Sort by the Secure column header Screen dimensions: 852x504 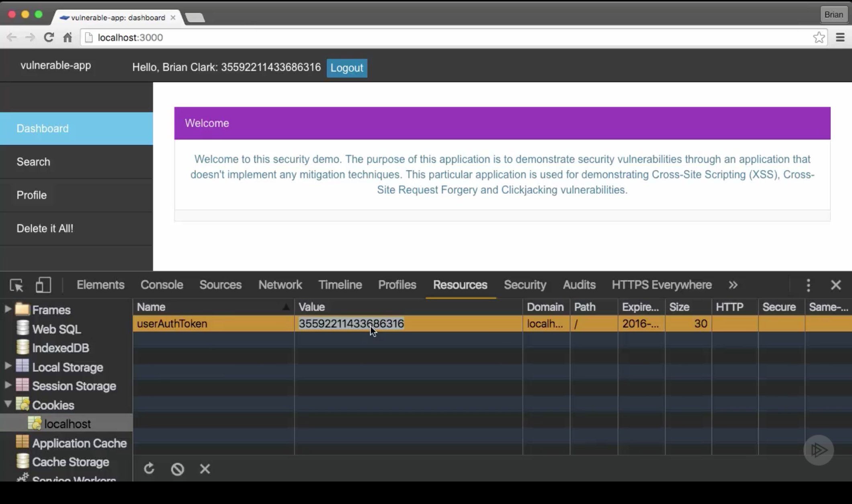pos(781,307)
